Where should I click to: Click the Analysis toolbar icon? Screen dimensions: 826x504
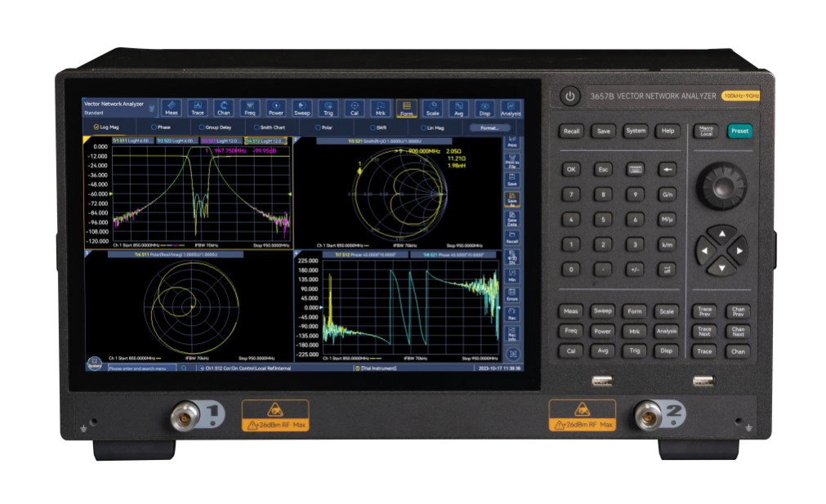point(511,108)
